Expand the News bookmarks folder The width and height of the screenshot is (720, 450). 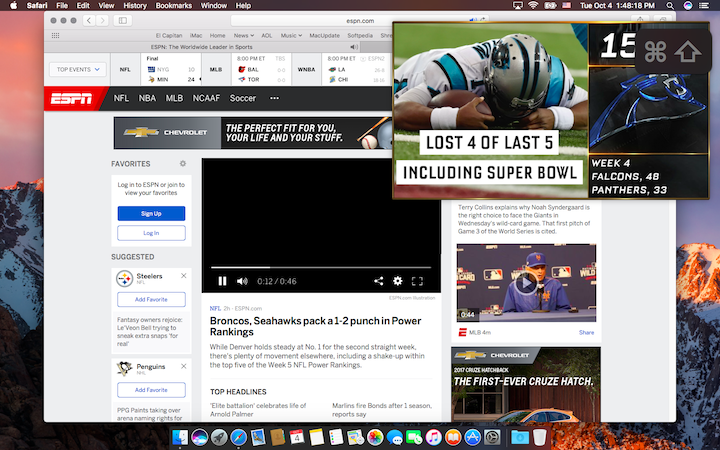(x=243, y=35)
